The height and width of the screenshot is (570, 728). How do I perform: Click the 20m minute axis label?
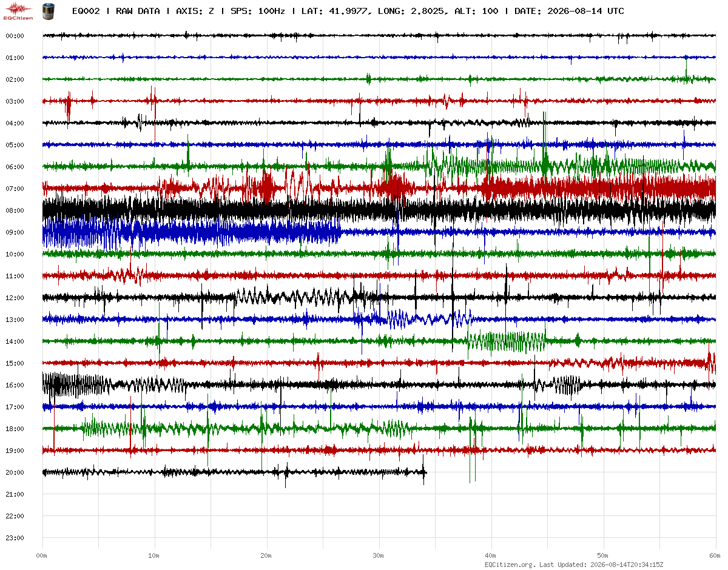tap(266, 555)
